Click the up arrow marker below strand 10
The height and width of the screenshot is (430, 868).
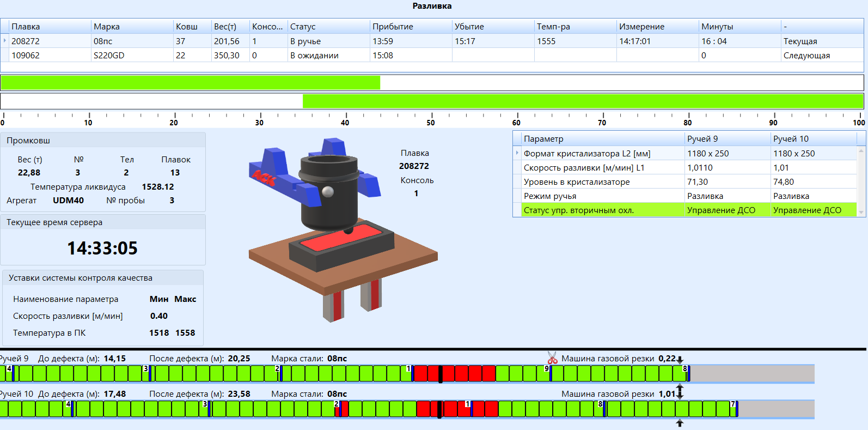click(680, 423)
